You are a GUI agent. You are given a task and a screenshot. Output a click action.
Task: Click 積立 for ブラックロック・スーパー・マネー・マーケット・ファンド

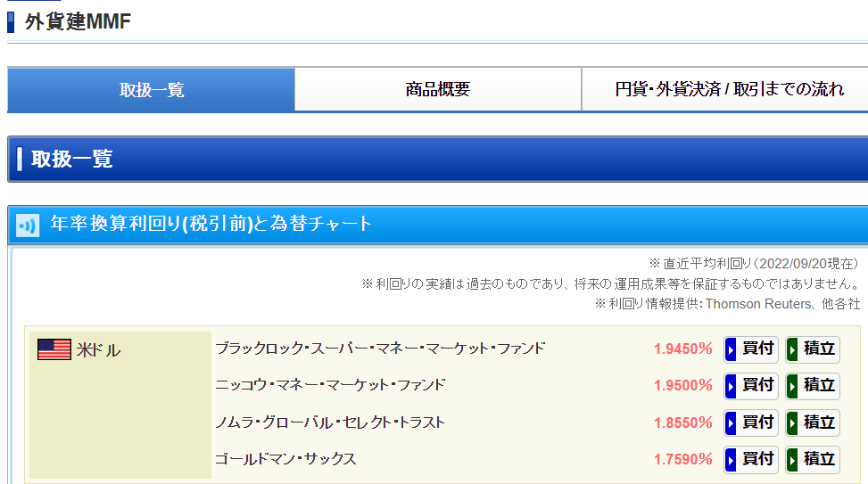pos(813,349)
